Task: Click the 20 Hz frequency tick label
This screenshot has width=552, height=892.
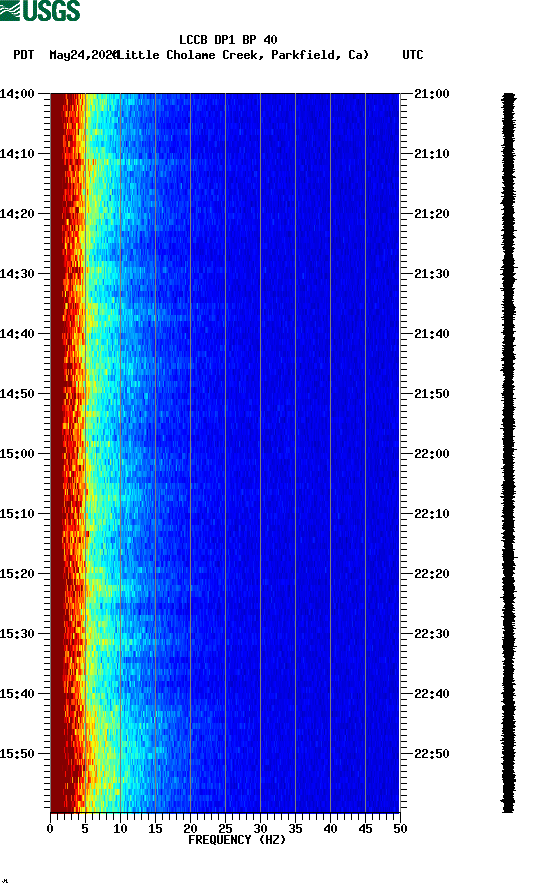Action: click(190, 829)
